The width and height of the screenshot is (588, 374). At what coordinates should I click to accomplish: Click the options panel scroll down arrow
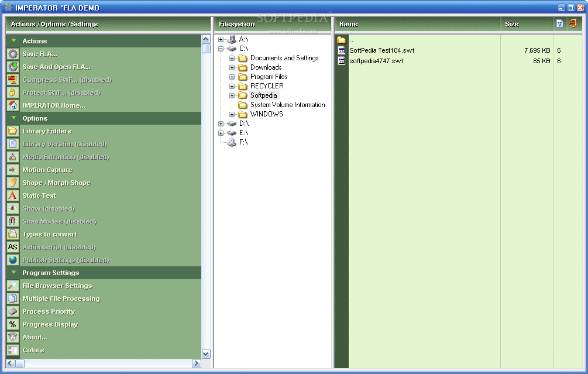coord(206,354)
